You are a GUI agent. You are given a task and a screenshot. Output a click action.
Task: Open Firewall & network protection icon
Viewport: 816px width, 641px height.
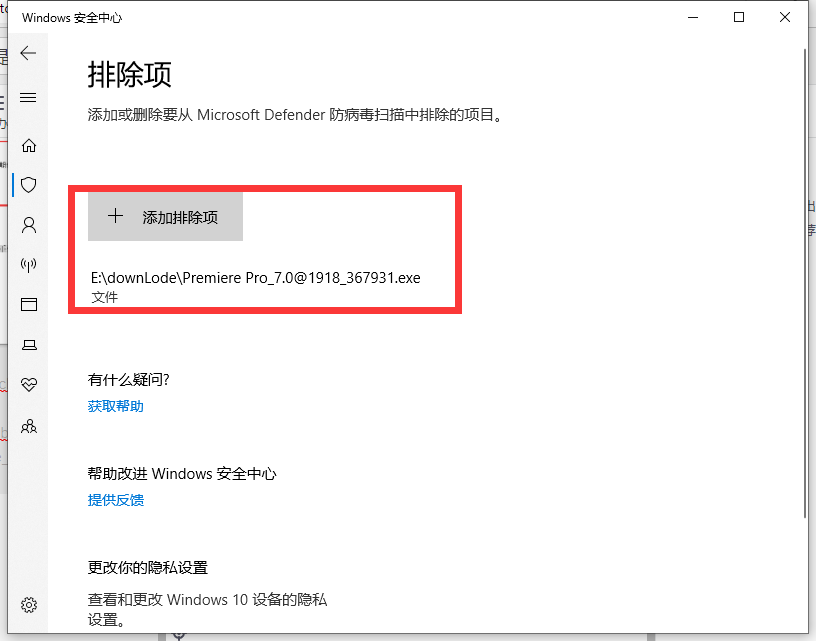[29, 264]
